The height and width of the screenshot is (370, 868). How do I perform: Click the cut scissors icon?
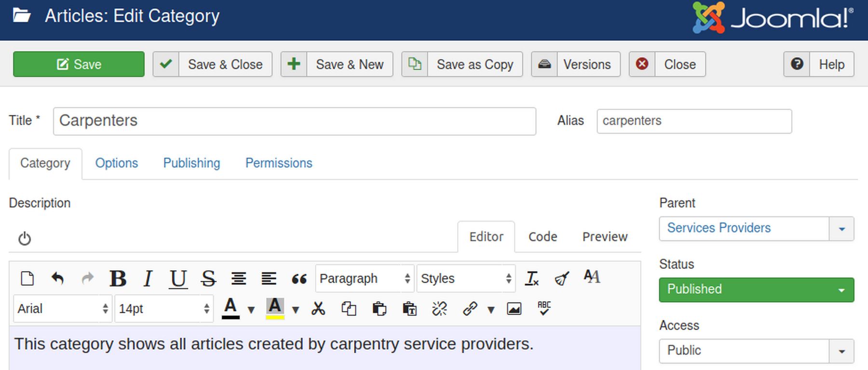point(318,308)
